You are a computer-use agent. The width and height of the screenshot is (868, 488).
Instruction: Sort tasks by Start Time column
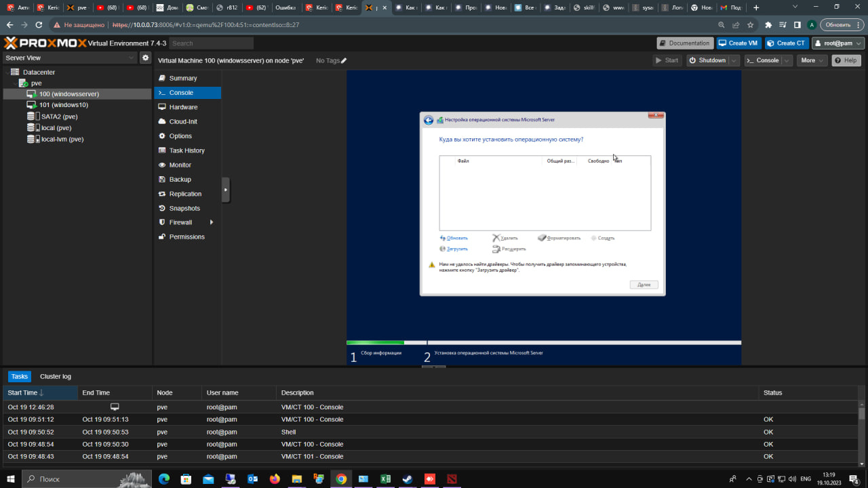pyautogui.click(x=40, y=392)
